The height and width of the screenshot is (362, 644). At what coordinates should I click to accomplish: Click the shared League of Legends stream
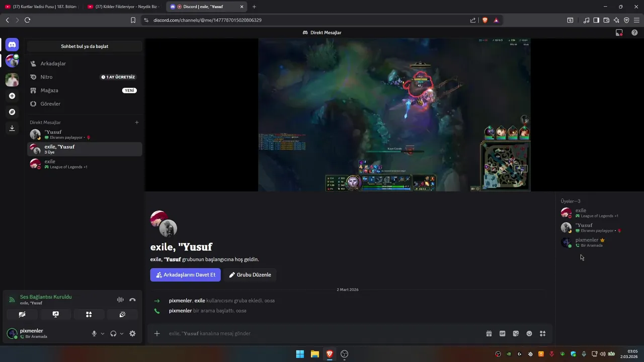tap(394, 115)
